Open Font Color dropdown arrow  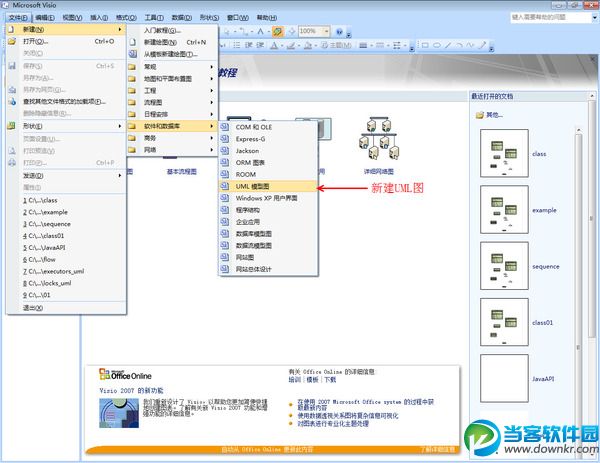click(x=282, y=46)
